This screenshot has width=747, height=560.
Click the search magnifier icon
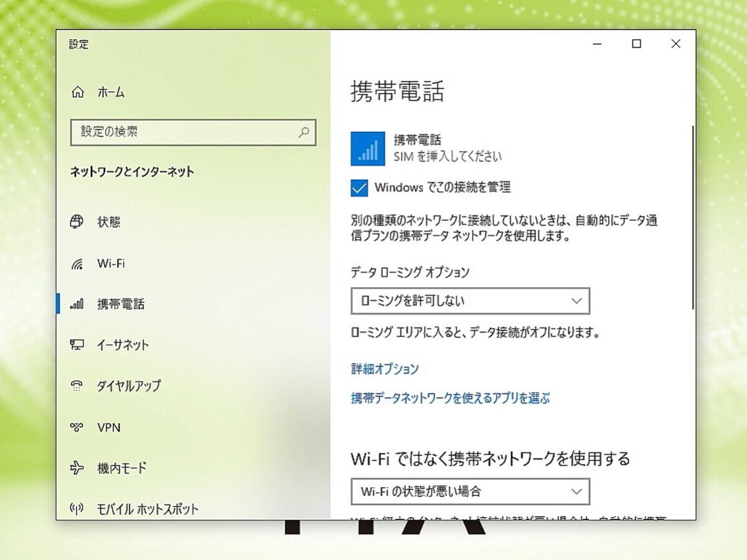(x=304, y=132)
